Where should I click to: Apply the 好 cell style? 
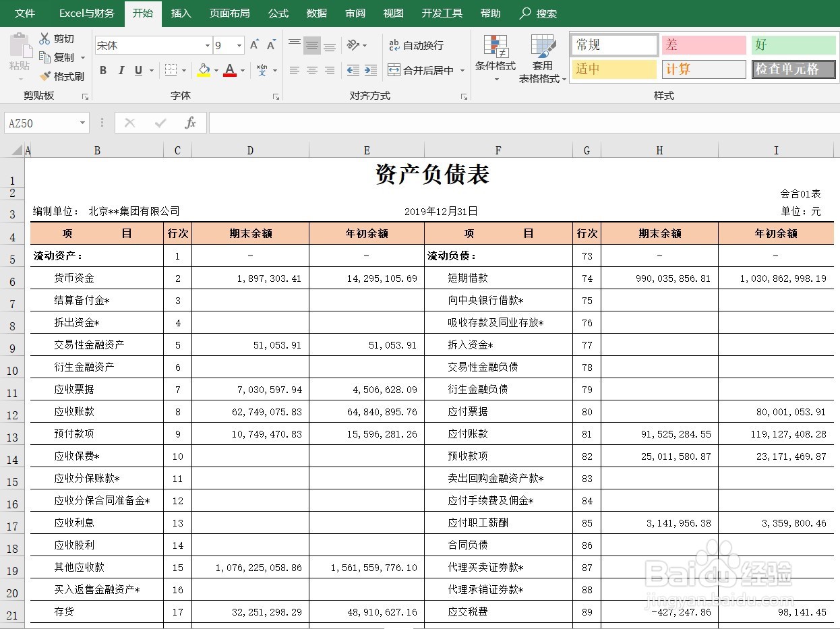[x=793, y=44]
